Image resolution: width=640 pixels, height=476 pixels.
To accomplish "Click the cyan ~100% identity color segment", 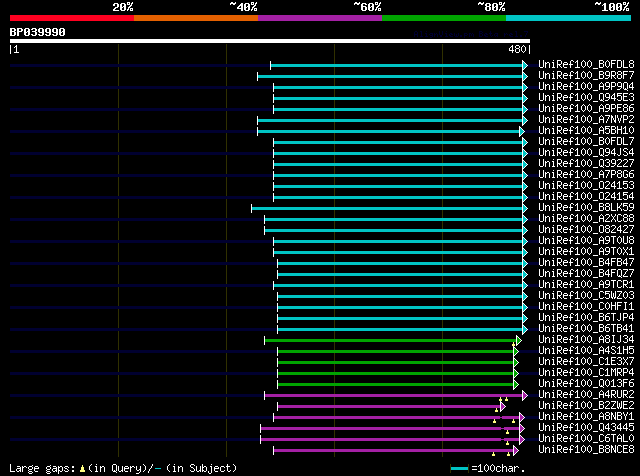I will tap(569, 18).
